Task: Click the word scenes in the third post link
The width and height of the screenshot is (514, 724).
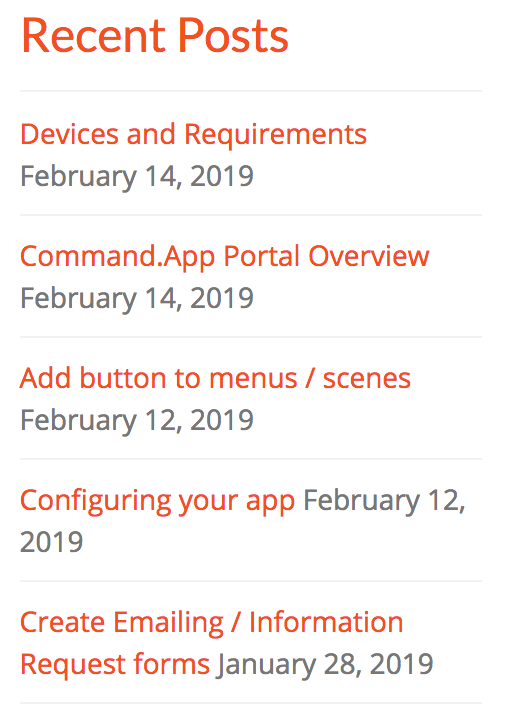Action: click(x=367, y=379)
